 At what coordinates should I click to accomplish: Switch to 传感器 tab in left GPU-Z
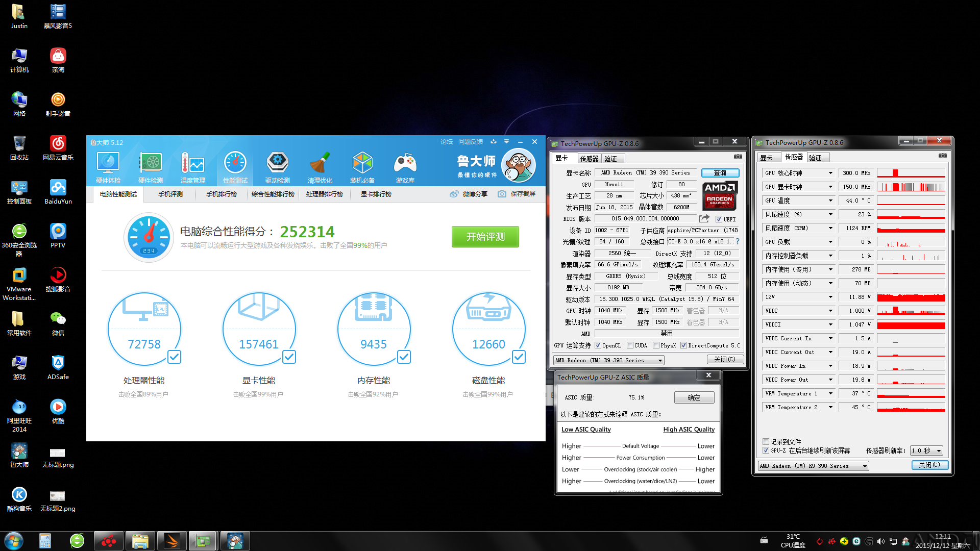[589, 159]
